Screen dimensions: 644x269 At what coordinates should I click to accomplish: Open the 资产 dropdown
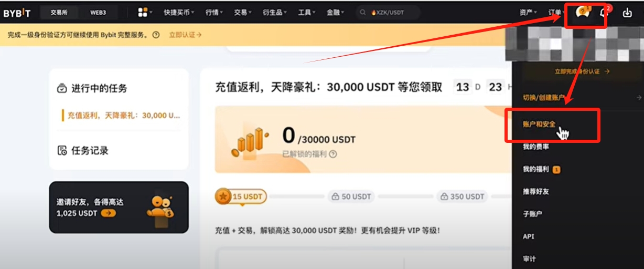(528, 12)
